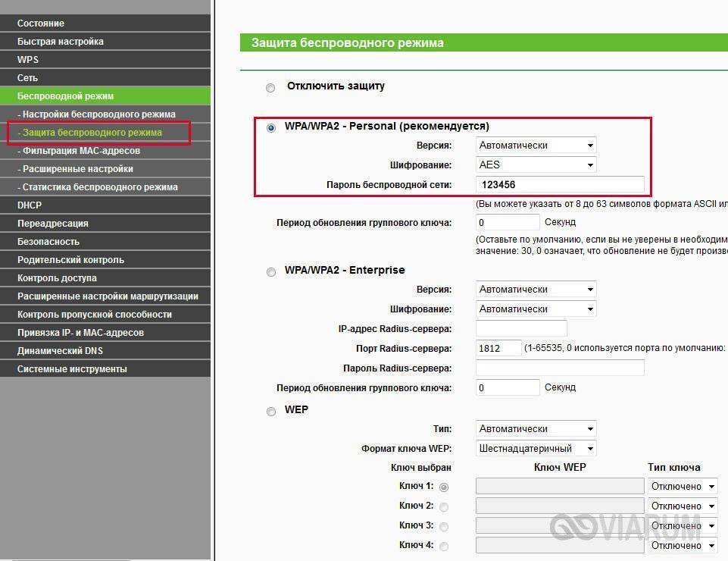Screen dimensions: 728x561
Task: Open 'Тип ключа' dropdown for Ключ 1
Action: (x=682, y=486)
